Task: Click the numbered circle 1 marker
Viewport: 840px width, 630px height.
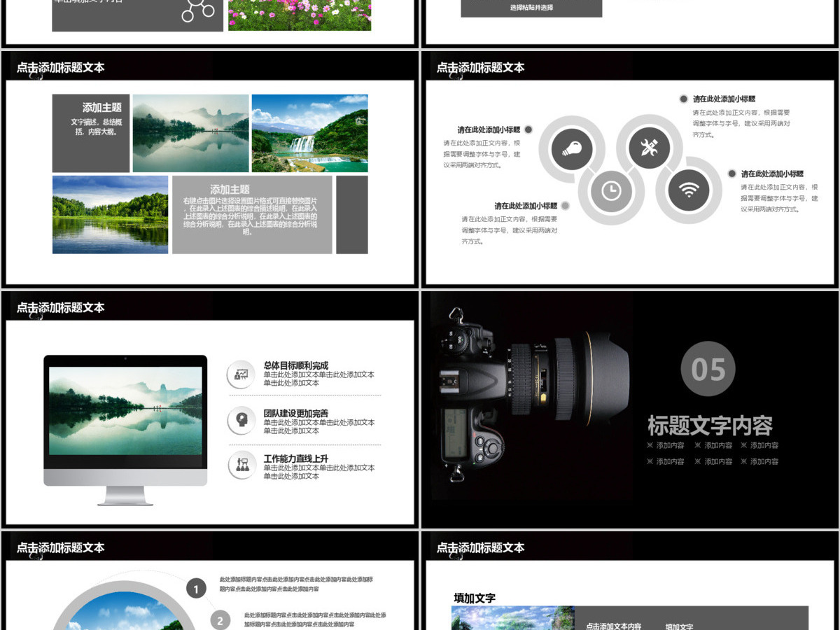Action: (196, 589)
